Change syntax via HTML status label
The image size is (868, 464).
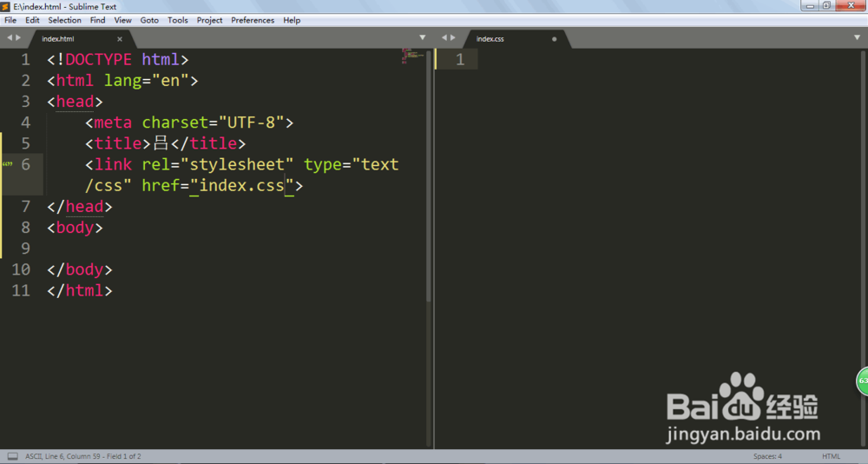click(831, 456)
